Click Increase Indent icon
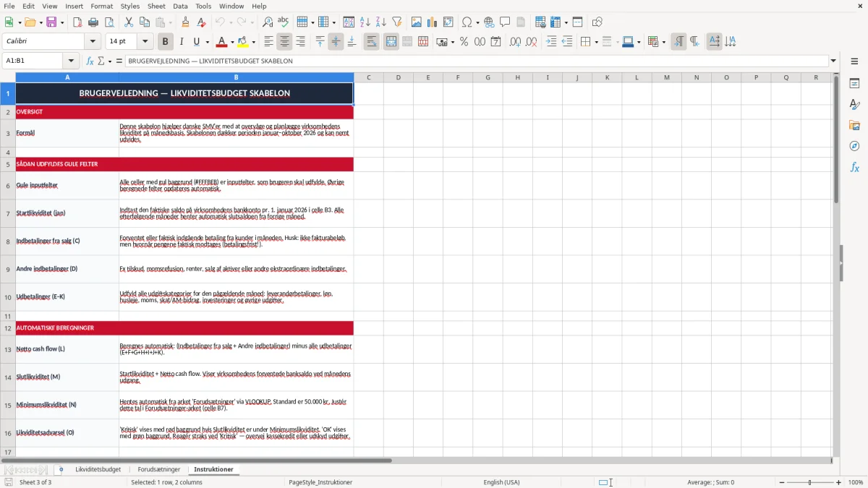This screenshot has width=868, height=488. 551,42
